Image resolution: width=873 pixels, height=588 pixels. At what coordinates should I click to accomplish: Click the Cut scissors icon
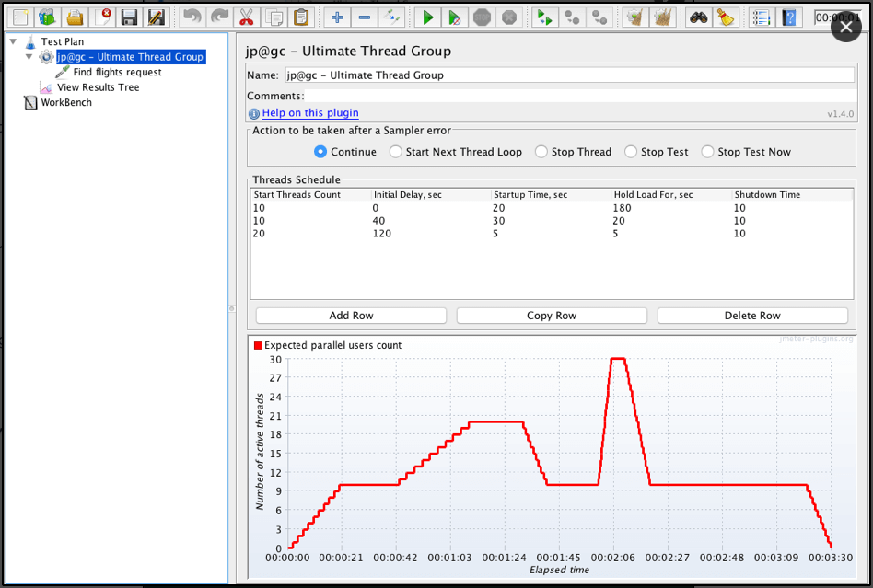[246, 17]
